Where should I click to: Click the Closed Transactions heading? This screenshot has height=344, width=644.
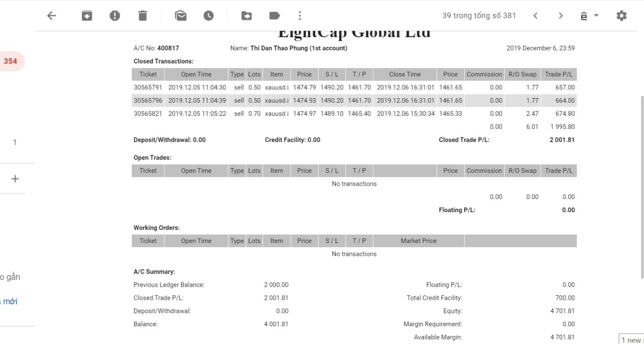(x=163, y=61)
